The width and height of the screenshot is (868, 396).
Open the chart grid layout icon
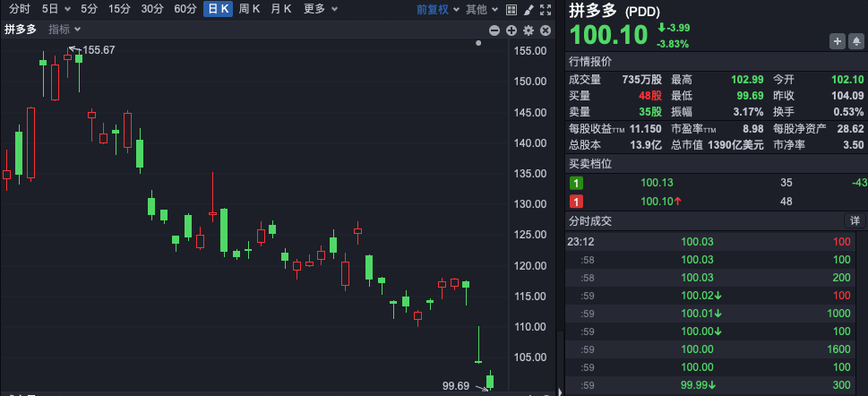511,9
